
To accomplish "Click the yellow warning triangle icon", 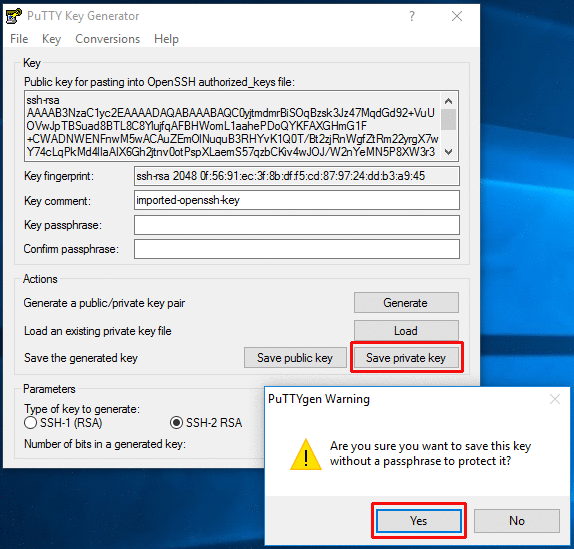I will coord(306,454).
